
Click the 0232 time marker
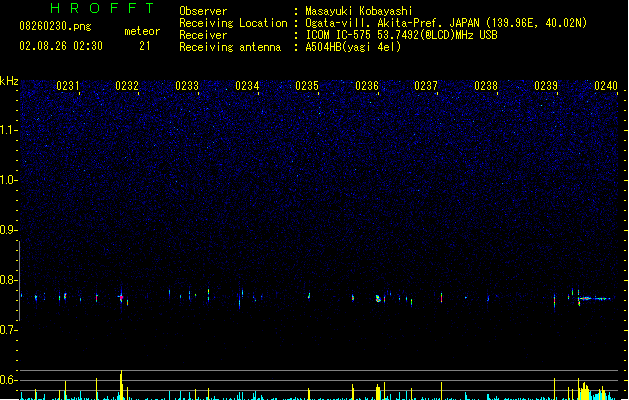pos(127,86)
